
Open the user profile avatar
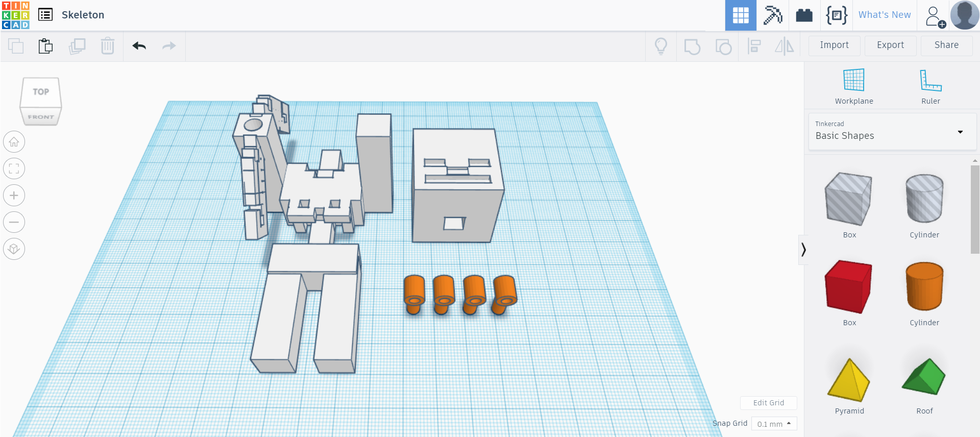point(965,15)
